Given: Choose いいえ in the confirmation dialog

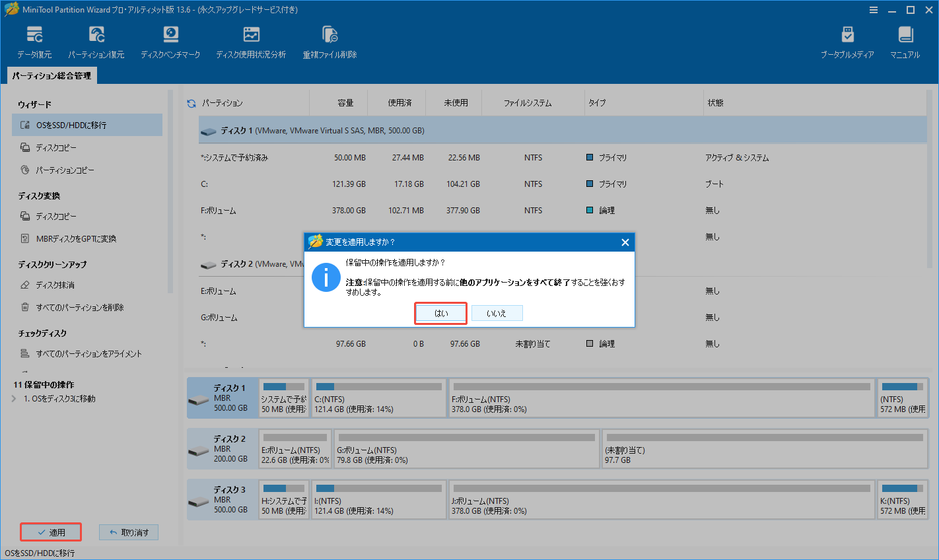Looking at the screenshot, I should tap(497, 312).
